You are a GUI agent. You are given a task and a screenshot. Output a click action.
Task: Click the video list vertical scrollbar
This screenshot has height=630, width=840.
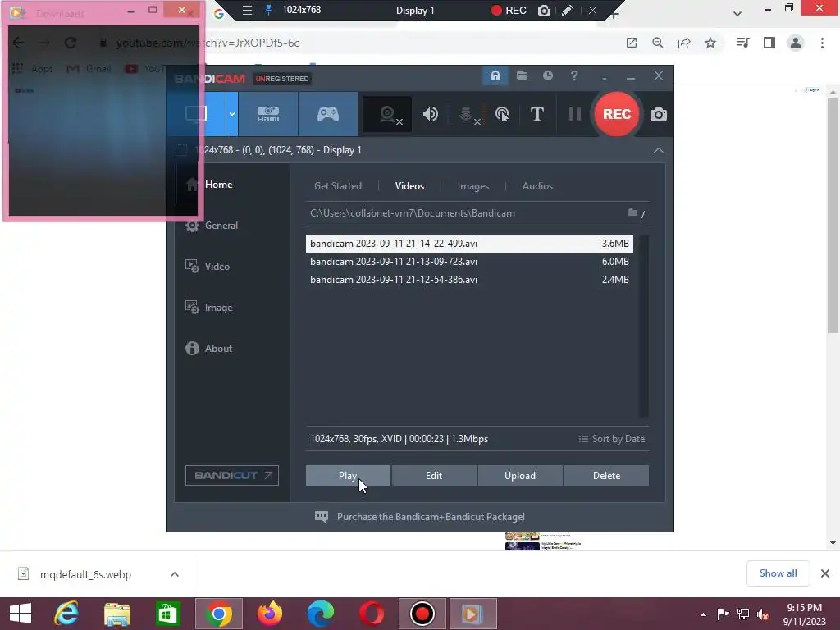(644, 326)
